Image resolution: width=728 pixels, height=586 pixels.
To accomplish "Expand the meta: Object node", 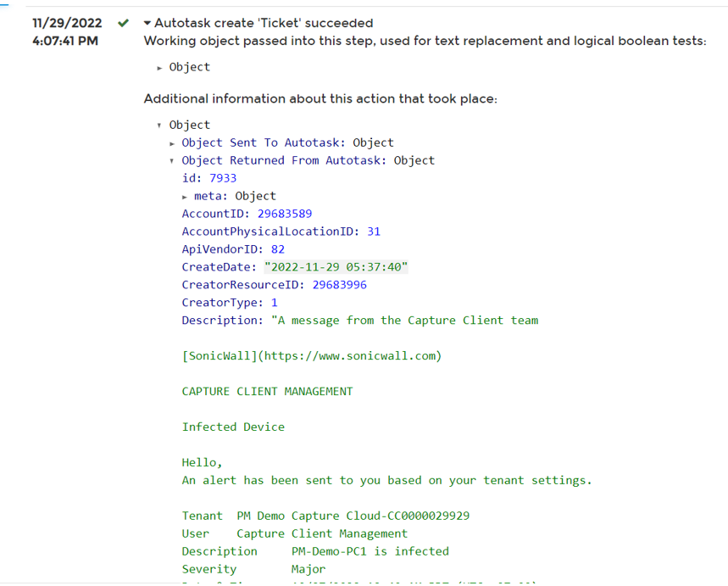I will coord(186,197).
